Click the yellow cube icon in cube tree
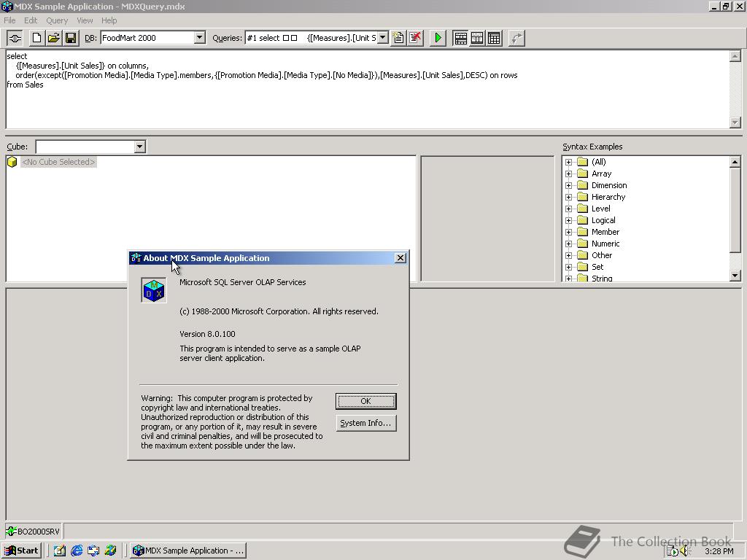This screenshot has height=560, width=747. coord(12,162)
